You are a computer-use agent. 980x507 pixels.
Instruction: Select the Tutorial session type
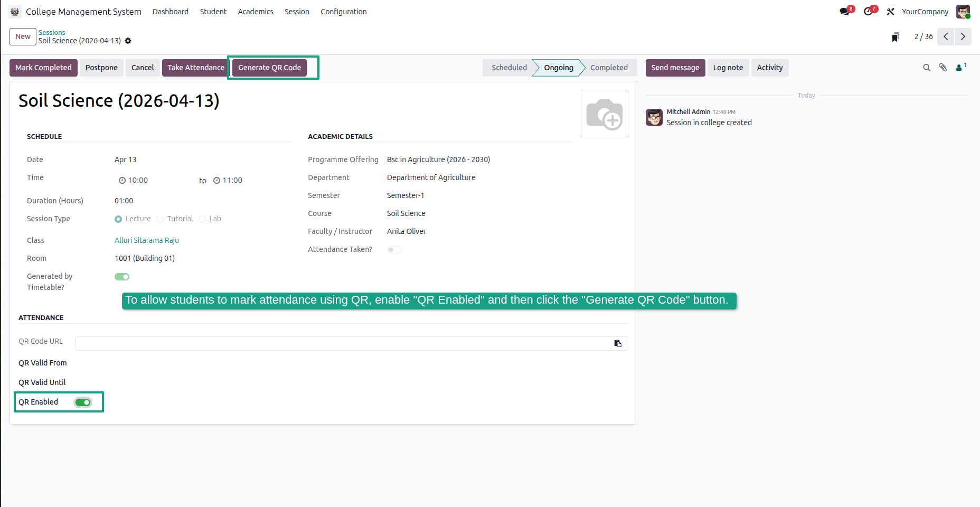(175, 219)
